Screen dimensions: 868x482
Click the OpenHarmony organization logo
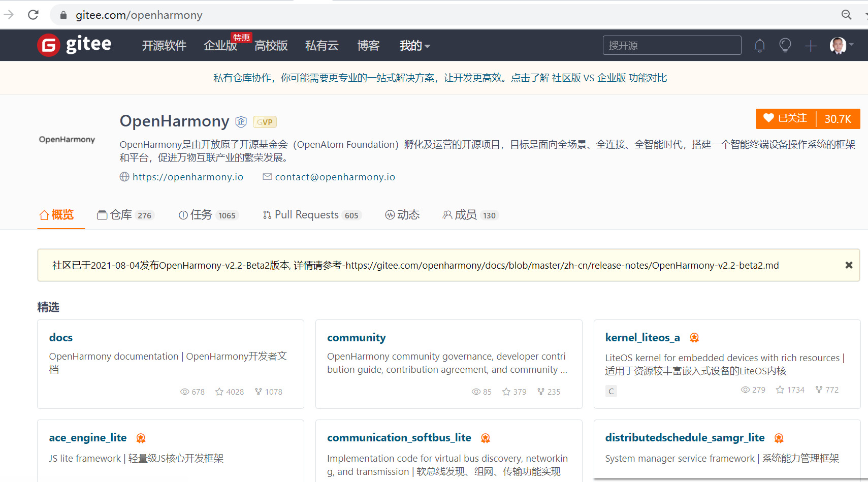[x=67, y=140]
